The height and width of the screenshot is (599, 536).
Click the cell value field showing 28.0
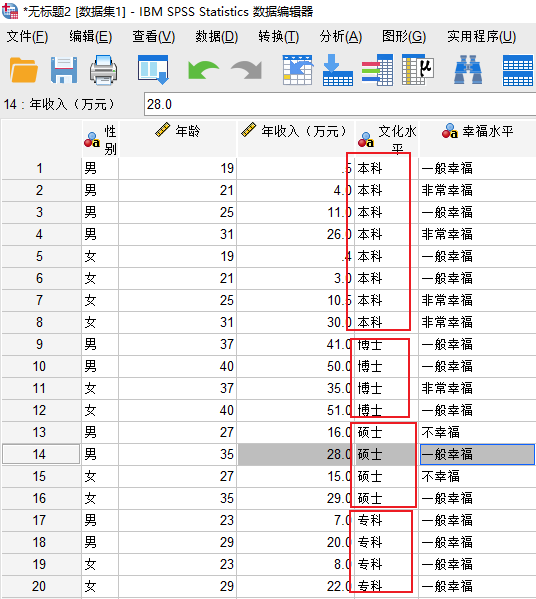(x=340, y=104)
